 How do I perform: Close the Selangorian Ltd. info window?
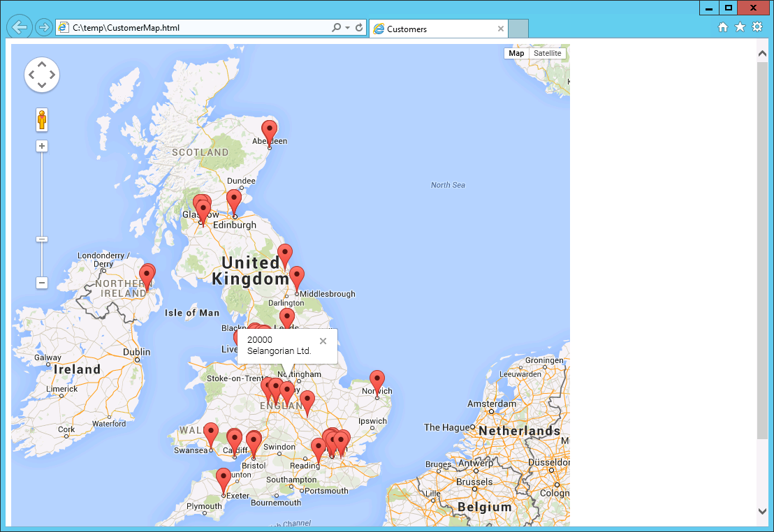click(x=323, y=341)
